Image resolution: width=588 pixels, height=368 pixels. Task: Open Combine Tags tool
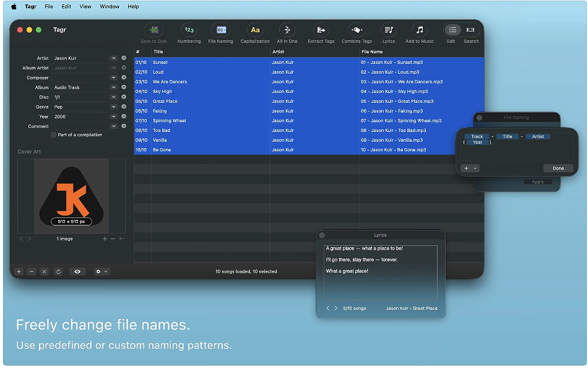(357, 30)
